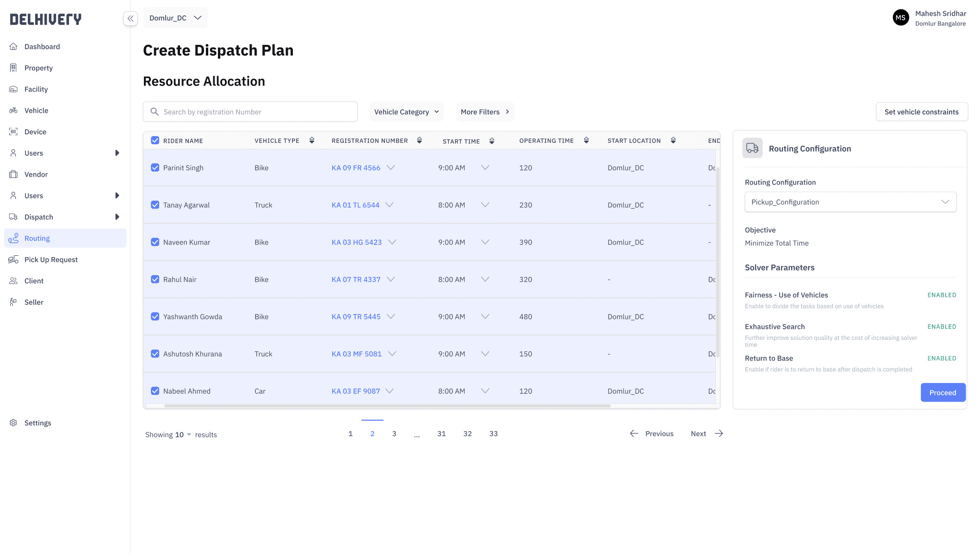
Task: Click the sidebar collapse double-chevron icon
Action: click(130, 18)
